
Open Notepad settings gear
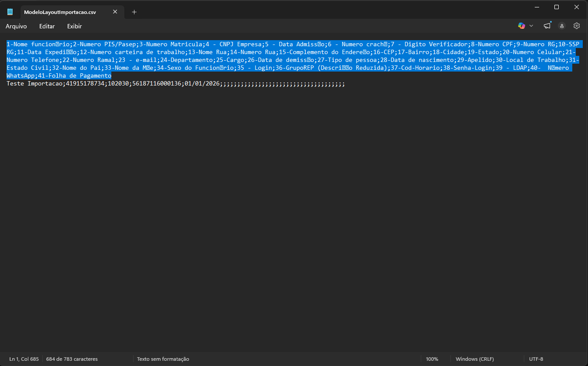coord(577,26)
